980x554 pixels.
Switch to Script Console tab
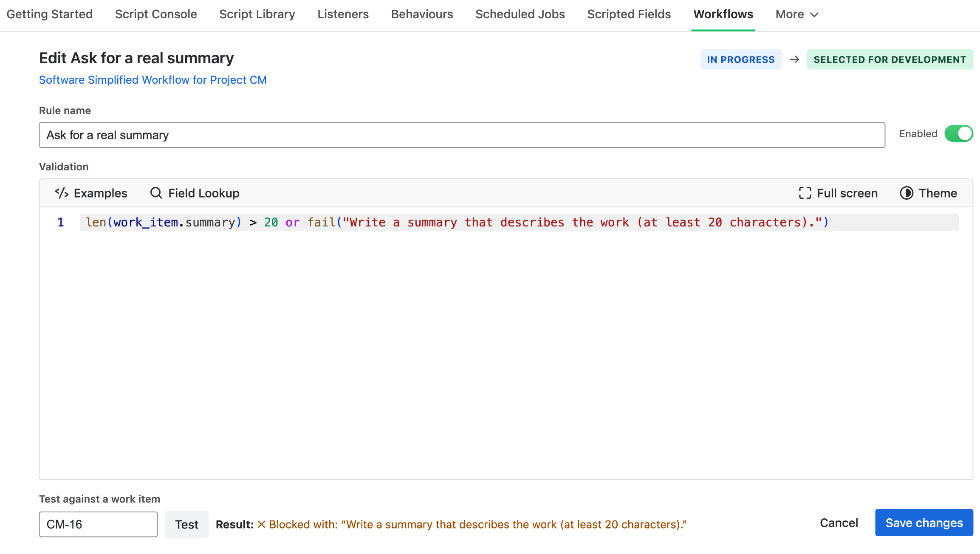coord(156,14)
